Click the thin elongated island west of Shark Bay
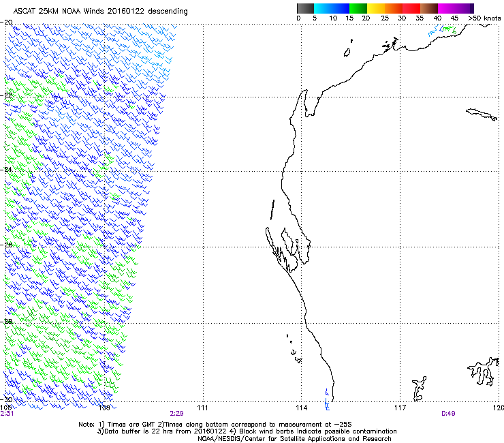 [272, 210]
